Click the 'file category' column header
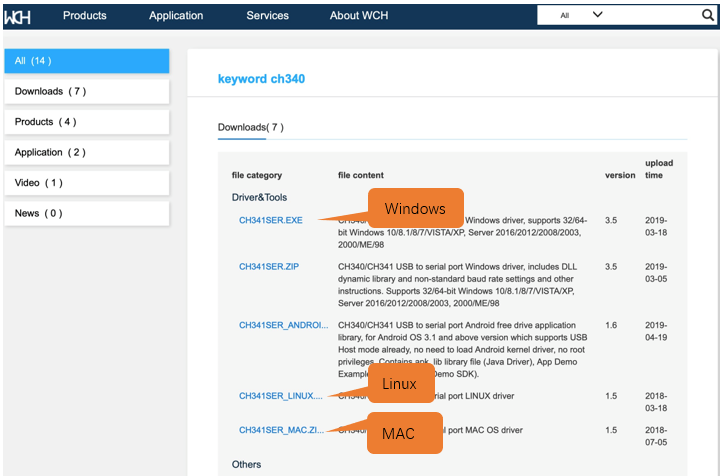Screen dimensions: 722x476 (257, 175)
